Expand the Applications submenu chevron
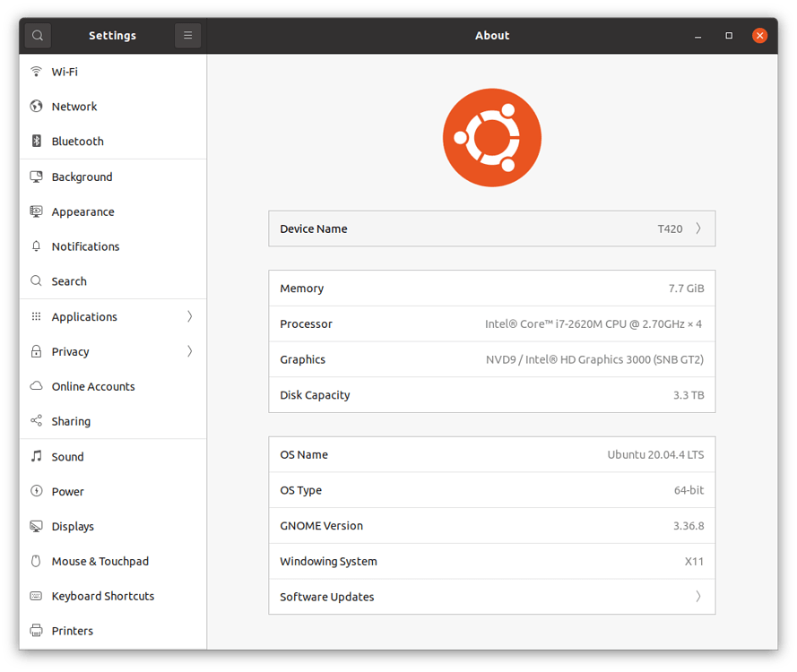This screenshot has height=672, width=797. click(x=189, y=316)
